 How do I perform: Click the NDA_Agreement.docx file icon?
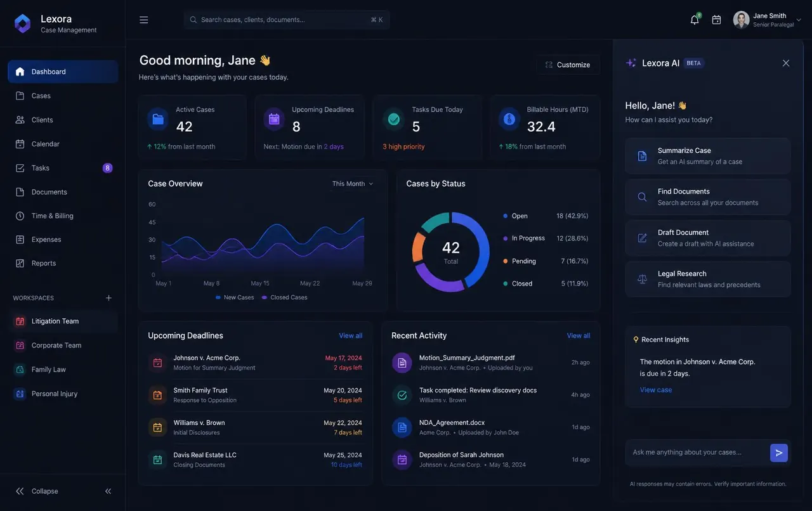(x=402, y=427)
